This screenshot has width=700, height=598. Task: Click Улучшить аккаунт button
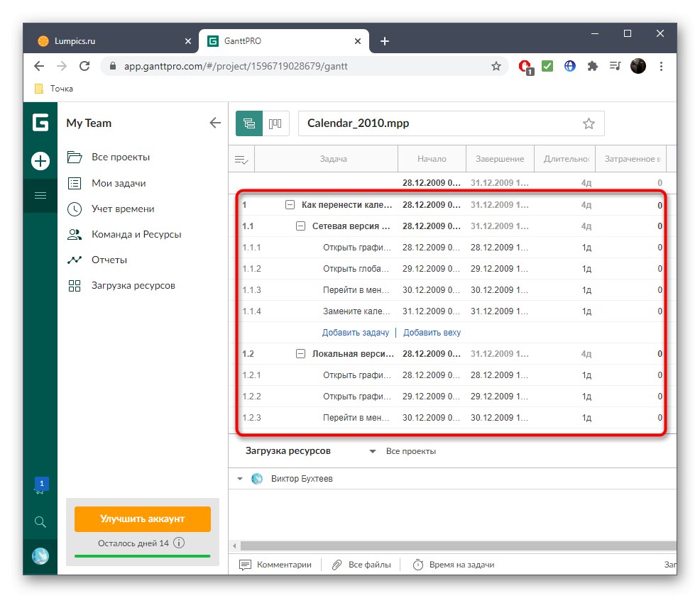143,519
